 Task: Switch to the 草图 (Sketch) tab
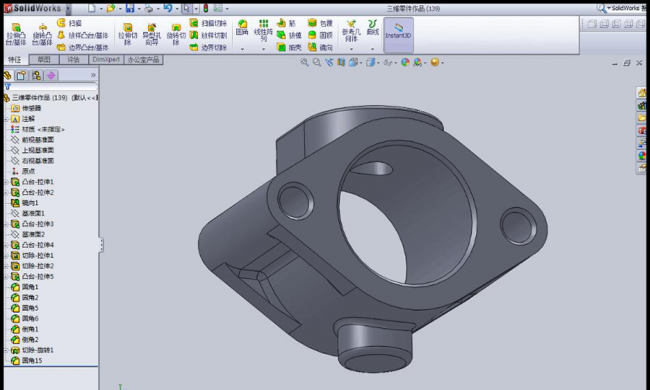(44, 60)
